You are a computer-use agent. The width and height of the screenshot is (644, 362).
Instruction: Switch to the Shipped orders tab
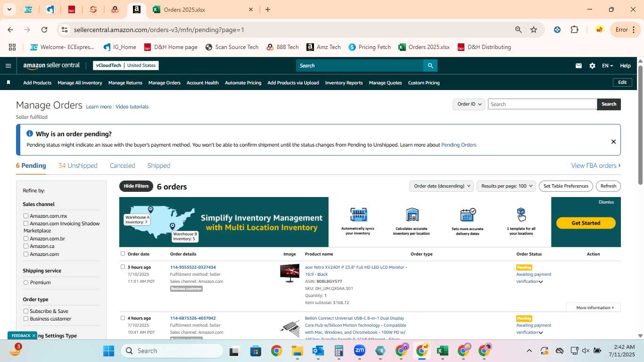(x=159, y=165)
